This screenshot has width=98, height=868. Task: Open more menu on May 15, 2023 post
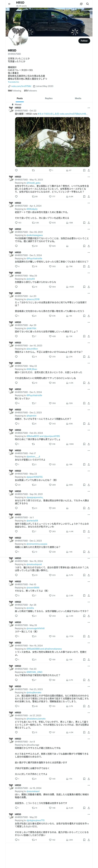coord(89,176)
